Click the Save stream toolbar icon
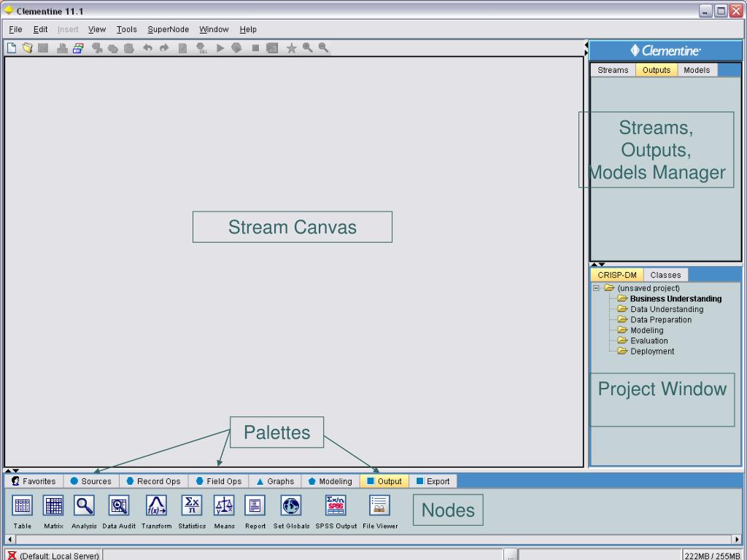The image size is (747, 560). pyautogui.click(x=43, y=47)
